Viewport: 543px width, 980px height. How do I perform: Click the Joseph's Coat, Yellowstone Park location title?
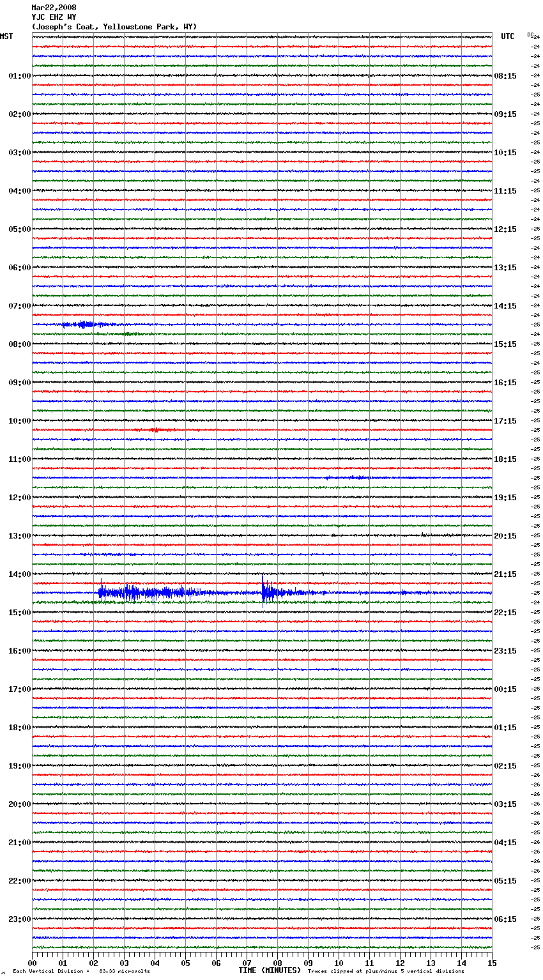point(114,27)
